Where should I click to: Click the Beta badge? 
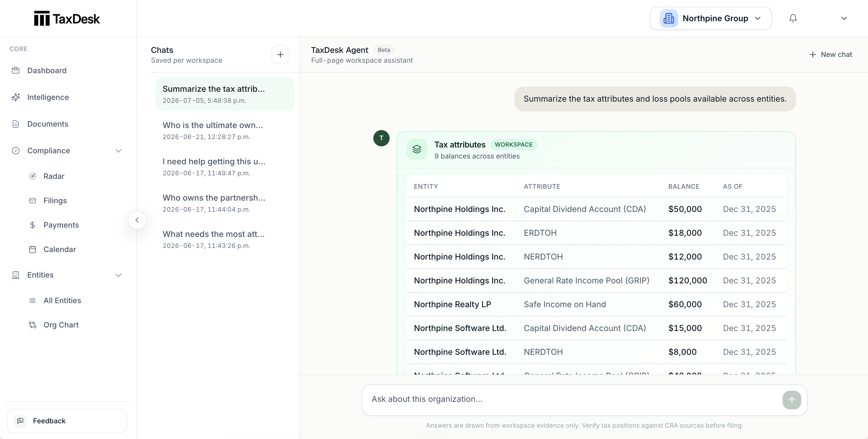383,50
